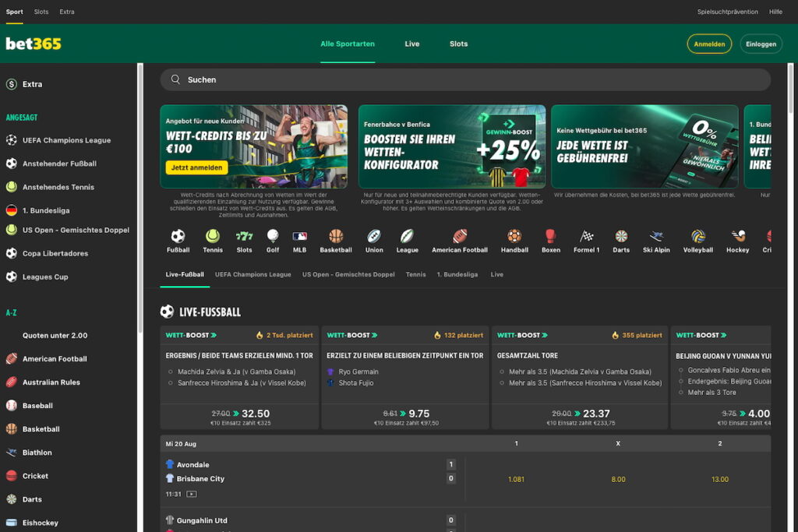Viewport: 798px width, 532px height.
Task: Open the Hilfe link
Action: coord(775,12)
